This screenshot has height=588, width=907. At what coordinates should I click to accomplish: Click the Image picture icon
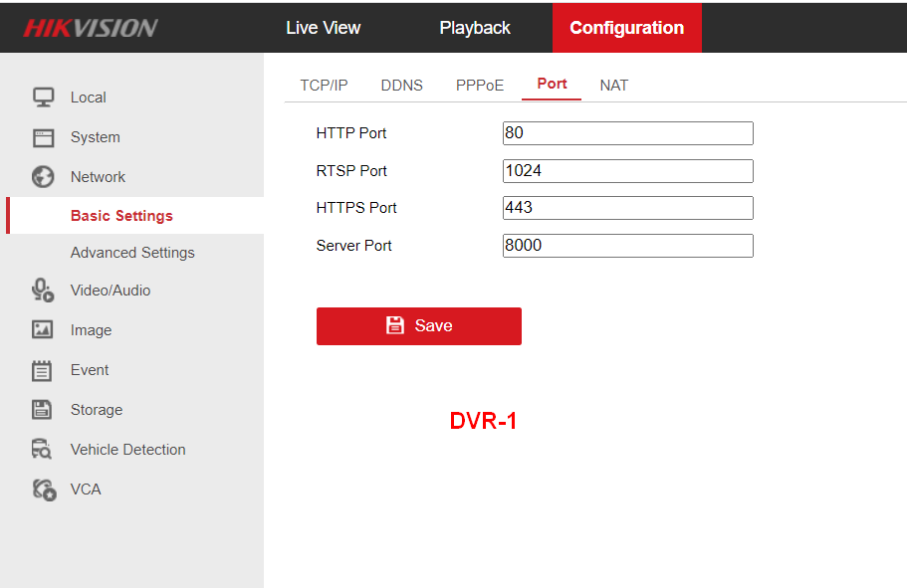tap(43, 330)
